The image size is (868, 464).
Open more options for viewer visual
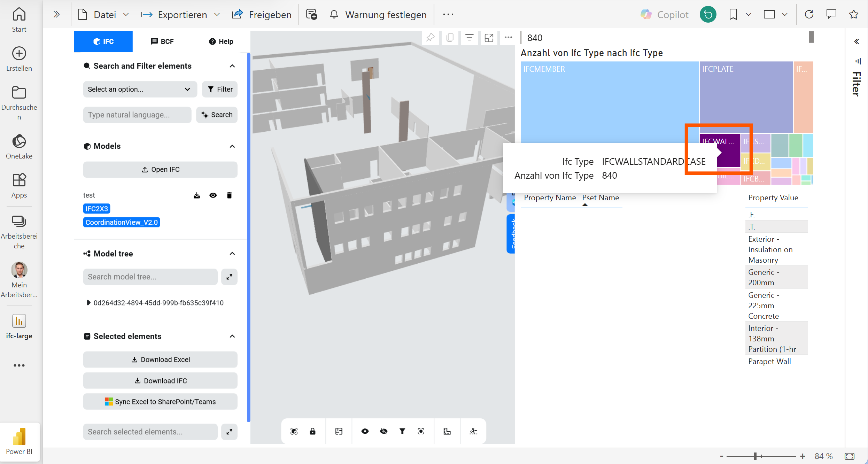(x=509, y=38)
